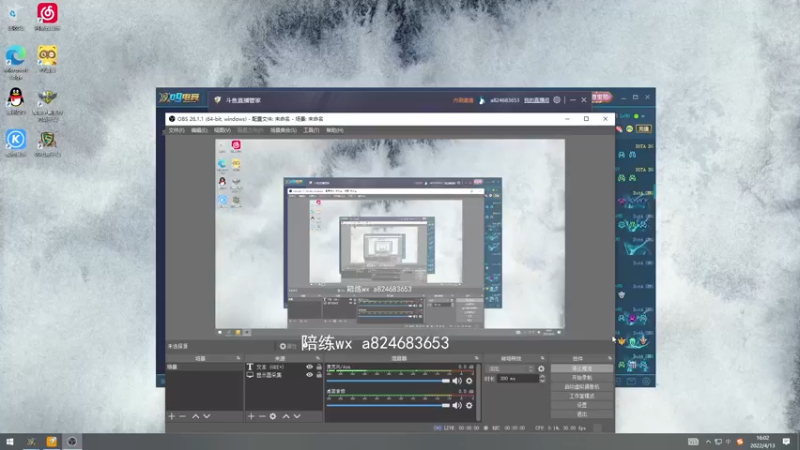Screen dimensions: 800x450
Task: Hide the text (GDI+) source with the eye icon
Action: 309,367
